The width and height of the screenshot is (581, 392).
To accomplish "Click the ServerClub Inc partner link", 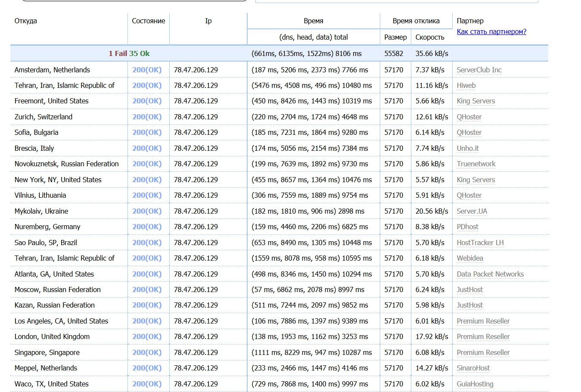I will pyautogui.click(x=479, y=70).
